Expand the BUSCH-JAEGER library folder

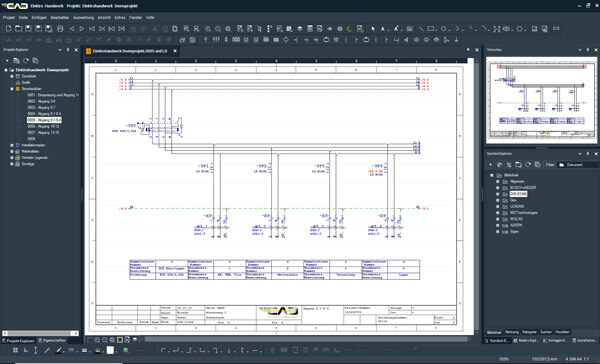click(497, 188)
